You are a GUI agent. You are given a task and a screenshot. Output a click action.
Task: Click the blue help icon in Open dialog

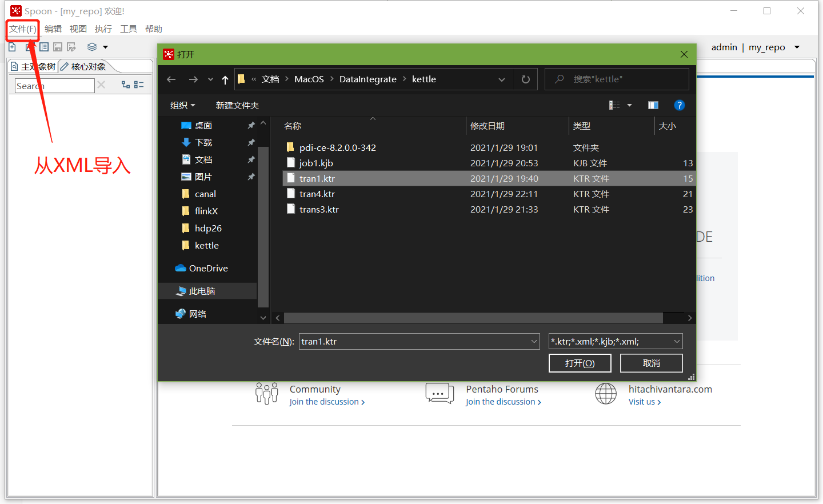(x=680, y=105)
